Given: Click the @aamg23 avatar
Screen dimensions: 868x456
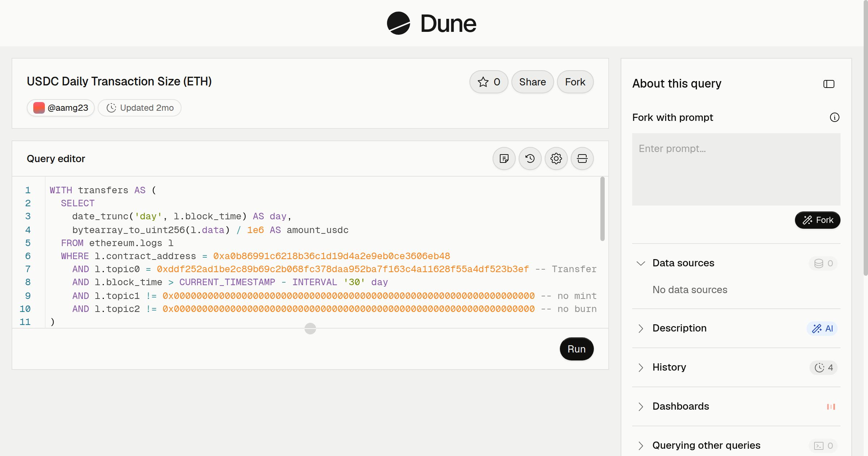Looking at the screenshot, I should (39, 108).
